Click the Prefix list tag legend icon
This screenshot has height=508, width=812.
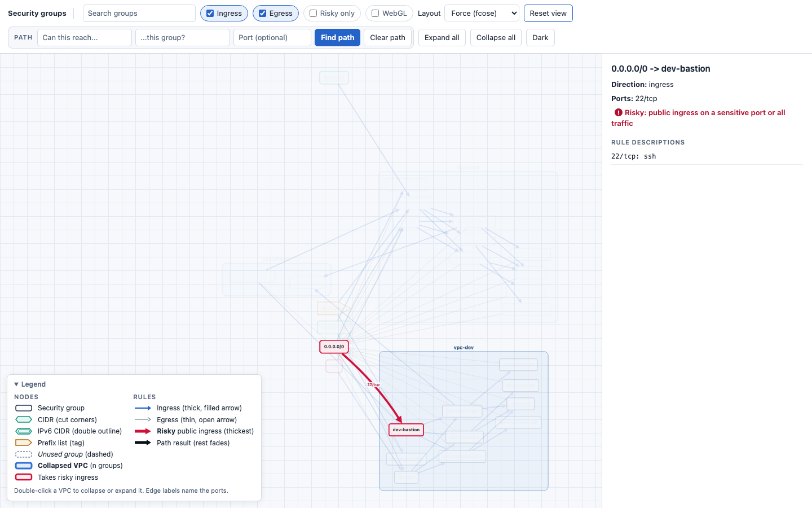(x=24, y=443)
